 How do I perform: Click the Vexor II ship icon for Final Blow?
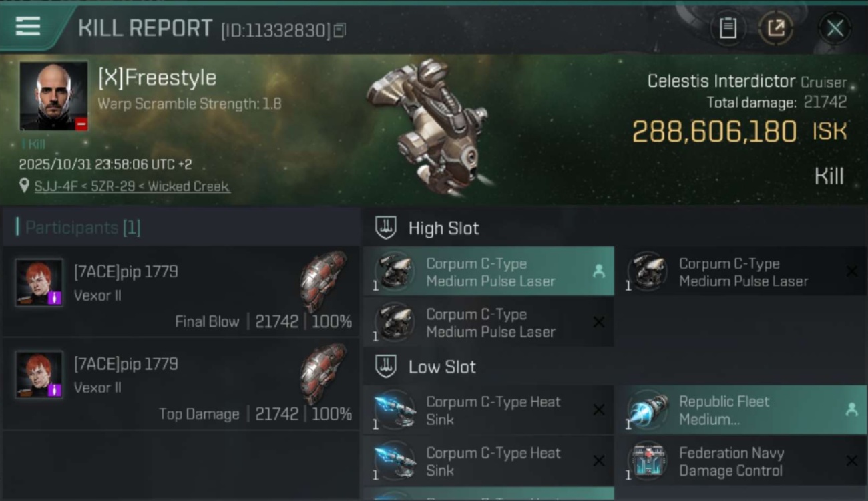pos(322,281)
